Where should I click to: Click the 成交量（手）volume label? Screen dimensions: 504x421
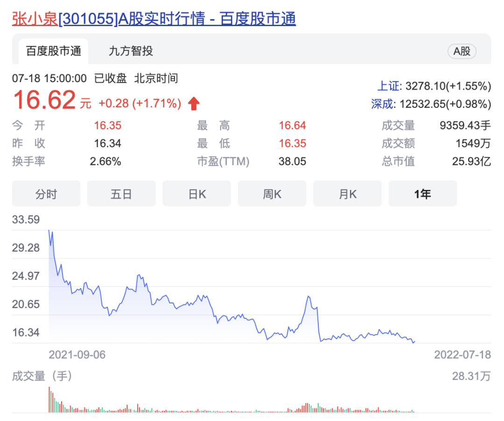click(x=42, y=376)
